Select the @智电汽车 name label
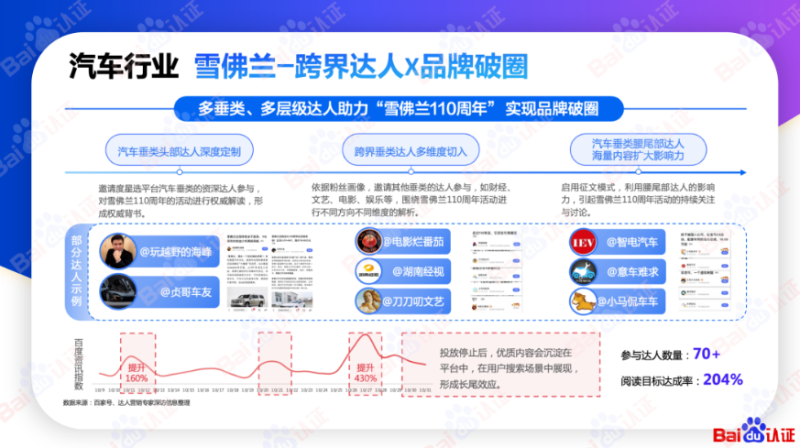This screenshot has width=800, height=448. click(632, 242)
